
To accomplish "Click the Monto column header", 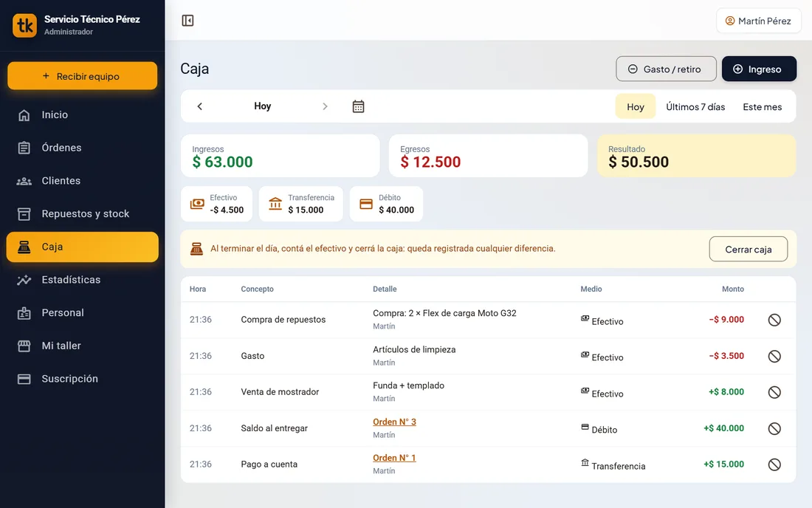I will [x=733, y=289].
